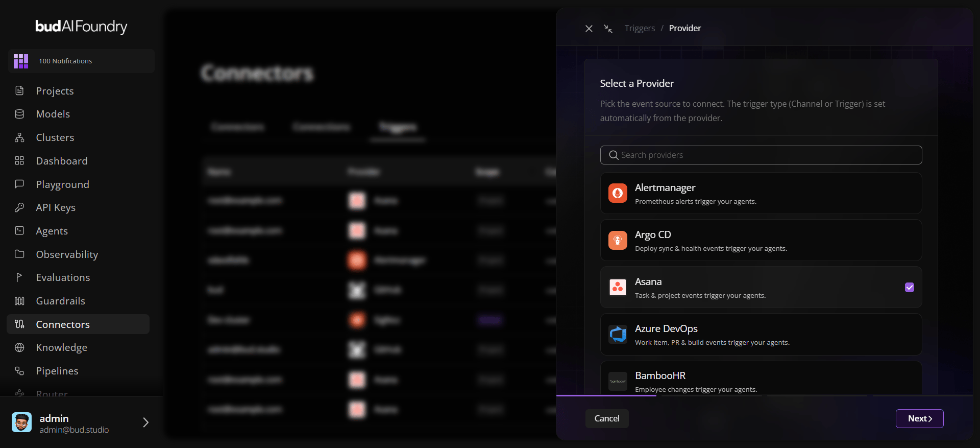Click the admin@bud.studio email text
980x448 pixels.
click(74, 430)
